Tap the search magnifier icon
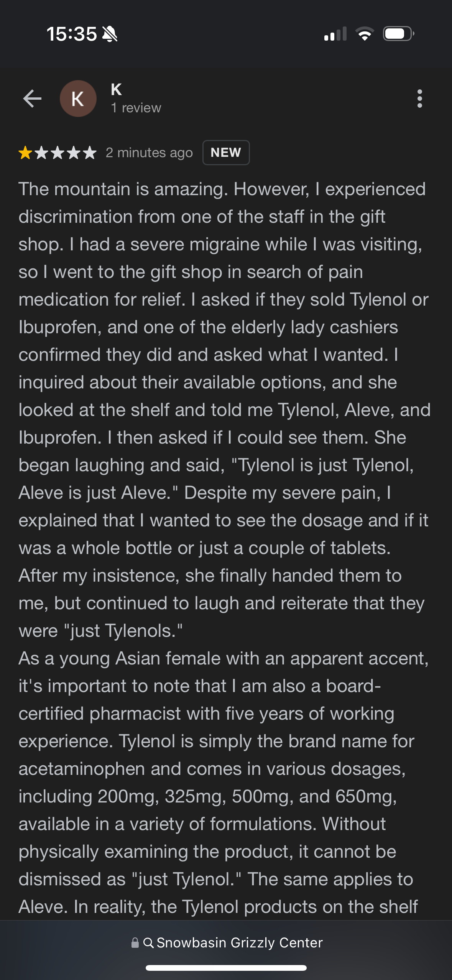452x980 pixels. [148, 942]
